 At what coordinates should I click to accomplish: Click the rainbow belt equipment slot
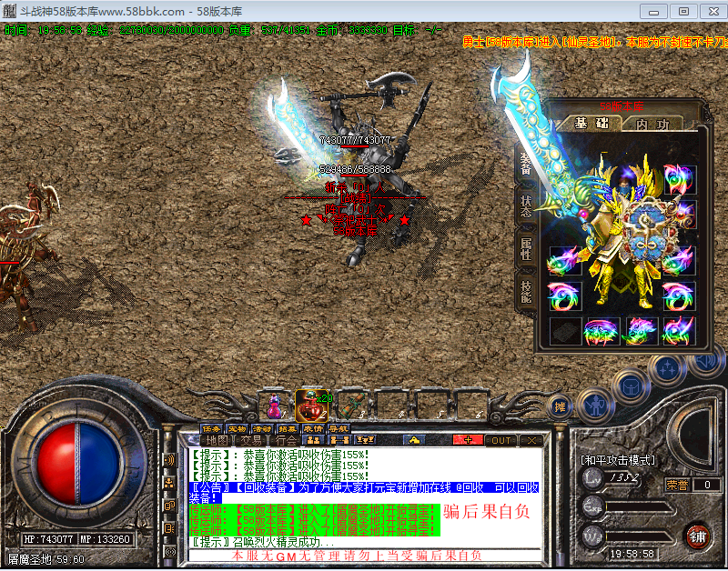tap(602, 331)
